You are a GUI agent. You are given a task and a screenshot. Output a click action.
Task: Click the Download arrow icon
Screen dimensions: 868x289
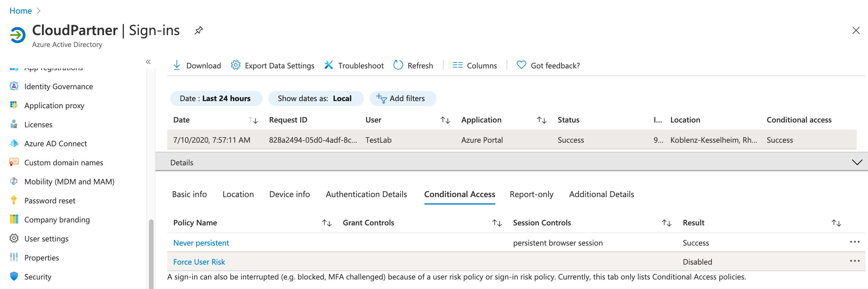tap(177, 65)
